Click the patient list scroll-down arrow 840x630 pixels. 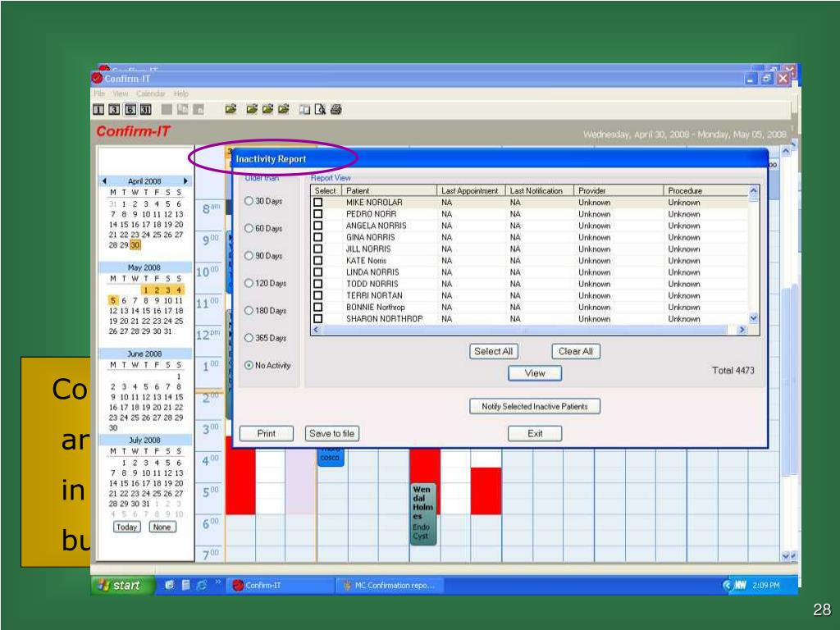[x=753, y=318]
